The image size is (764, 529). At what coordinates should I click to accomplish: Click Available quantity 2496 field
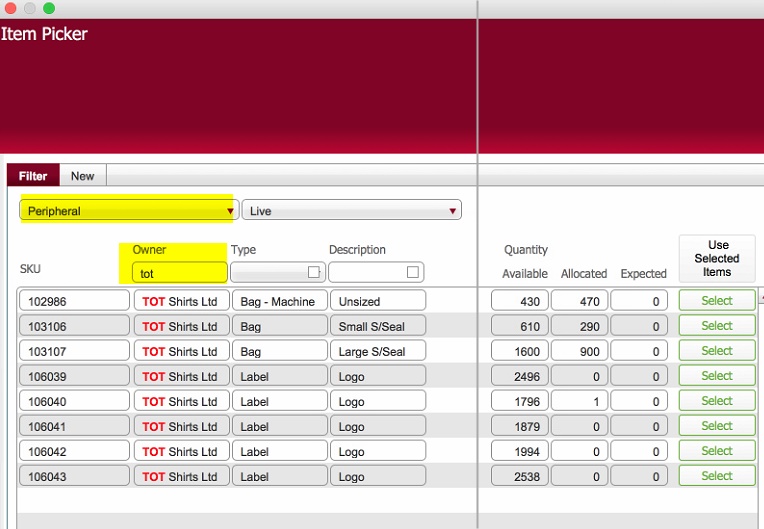[519, 376]
